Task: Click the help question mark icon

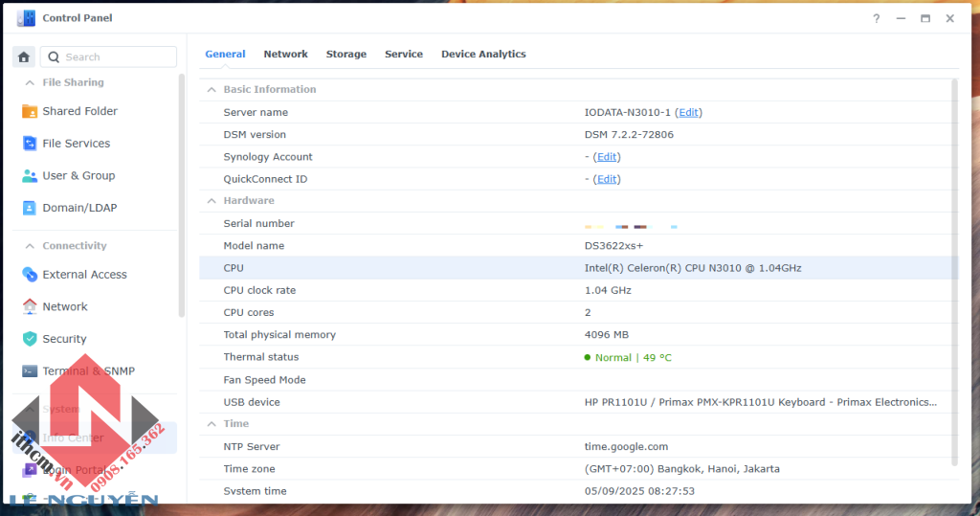Action: (877, 19)
